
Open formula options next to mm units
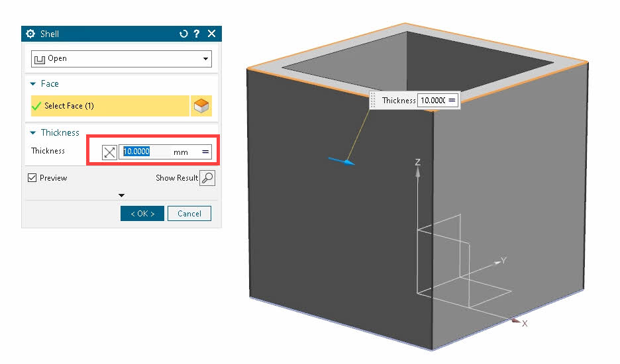click(x=205, y=152)
